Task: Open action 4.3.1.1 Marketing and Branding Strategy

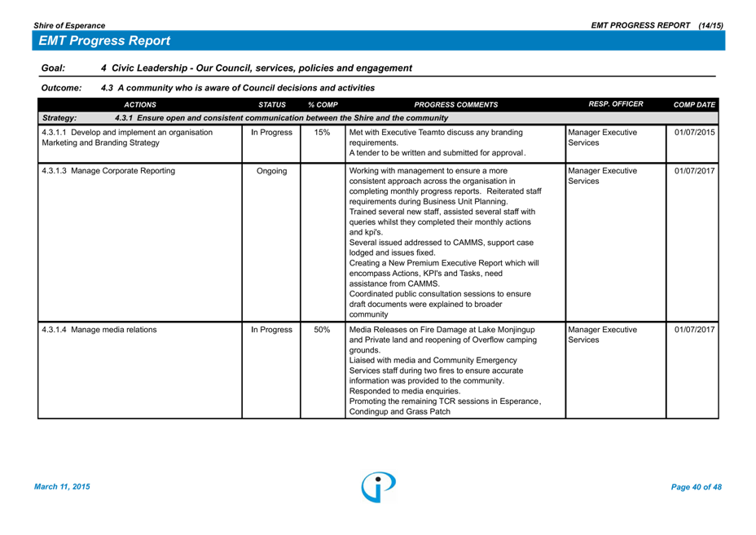Action: tap(126, 137)
